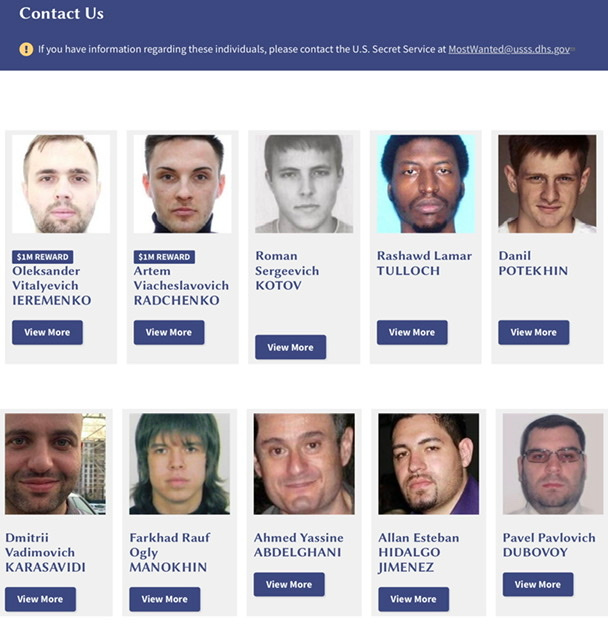Click View More under Oleksander IEREMENKO

pyautogui.click(x=47, y=332)
